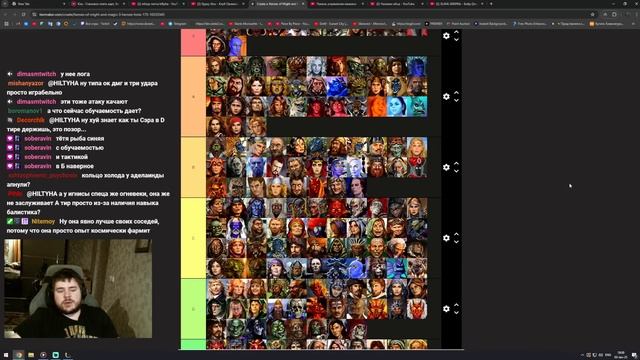Screen dimensions: 640x360
Task: Click chat username Nitemoy
Action: 43,221
